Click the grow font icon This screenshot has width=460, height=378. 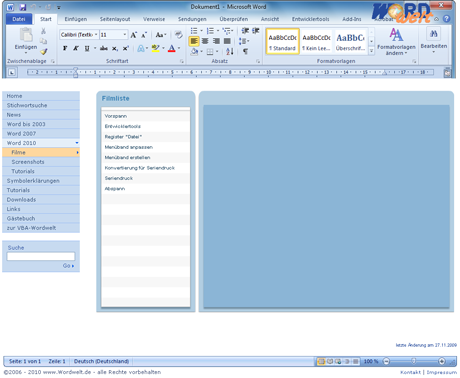133,35
